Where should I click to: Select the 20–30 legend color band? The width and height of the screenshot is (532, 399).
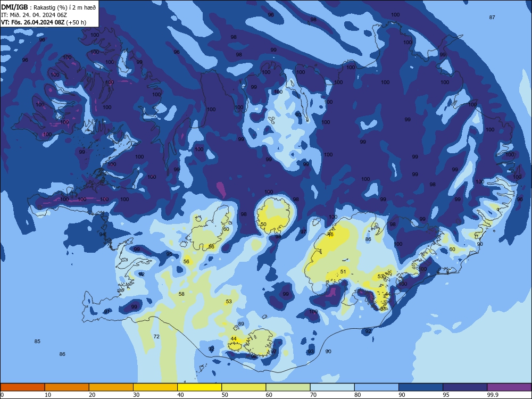click(111, 387)
